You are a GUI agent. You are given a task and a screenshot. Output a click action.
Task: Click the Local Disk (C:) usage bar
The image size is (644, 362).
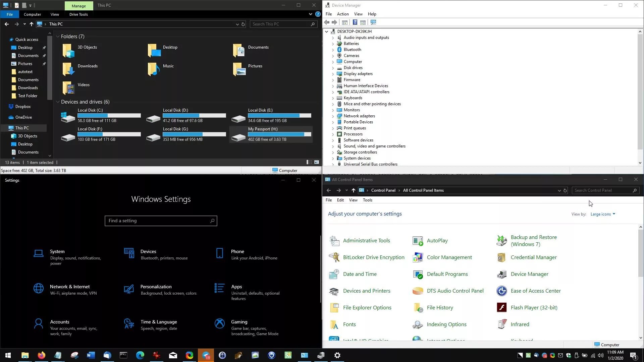click(x=109, y=115)
